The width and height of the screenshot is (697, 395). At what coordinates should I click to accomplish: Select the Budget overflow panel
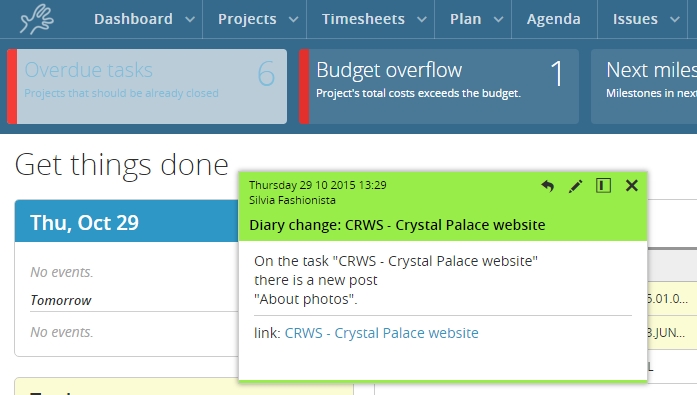click(439, 86)
